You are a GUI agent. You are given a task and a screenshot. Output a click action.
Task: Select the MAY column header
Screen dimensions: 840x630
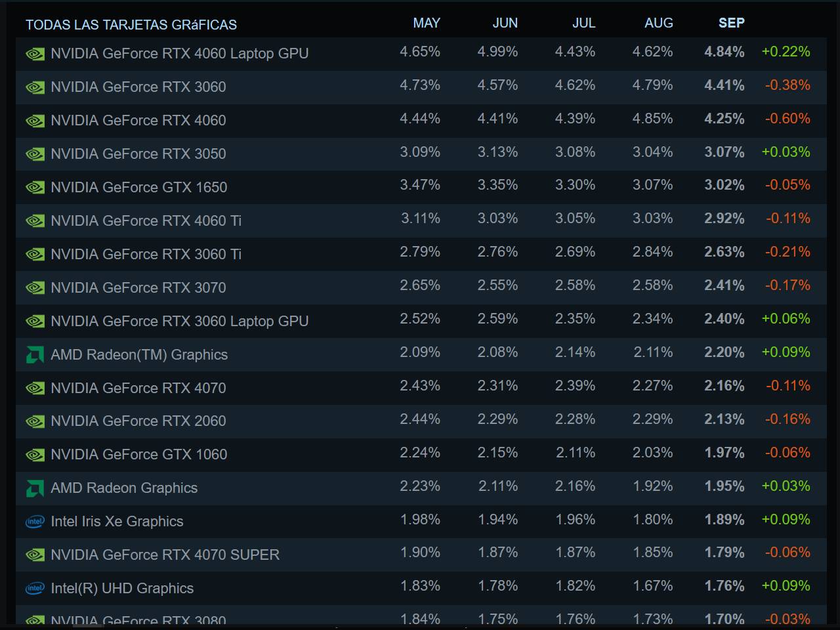coord(426,23)
